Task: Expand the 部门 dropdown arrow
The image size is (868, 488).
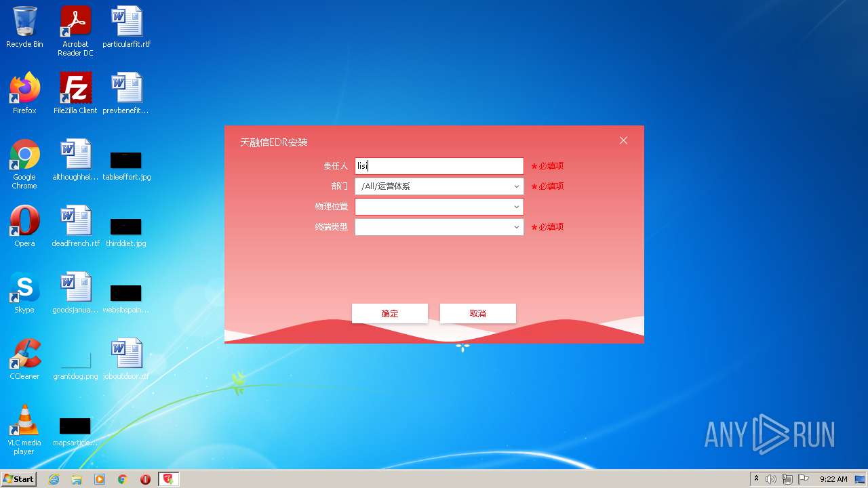Action: coord(516,186)
